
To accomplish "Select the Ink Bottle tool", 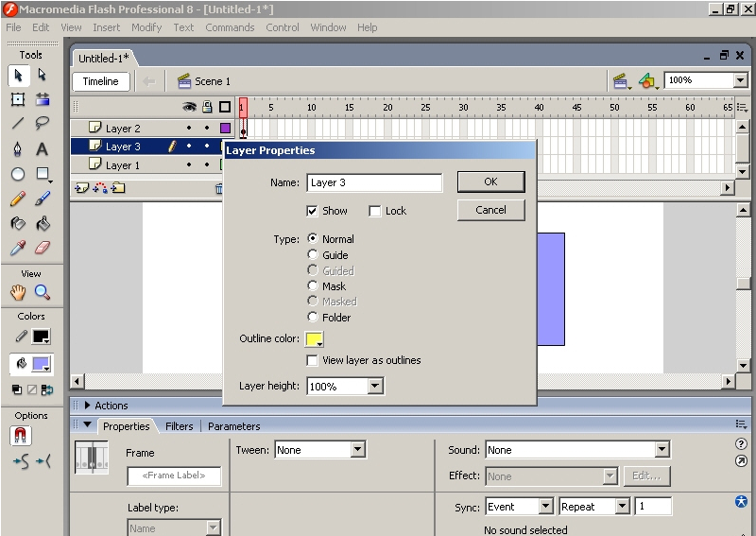I will 18,223.
